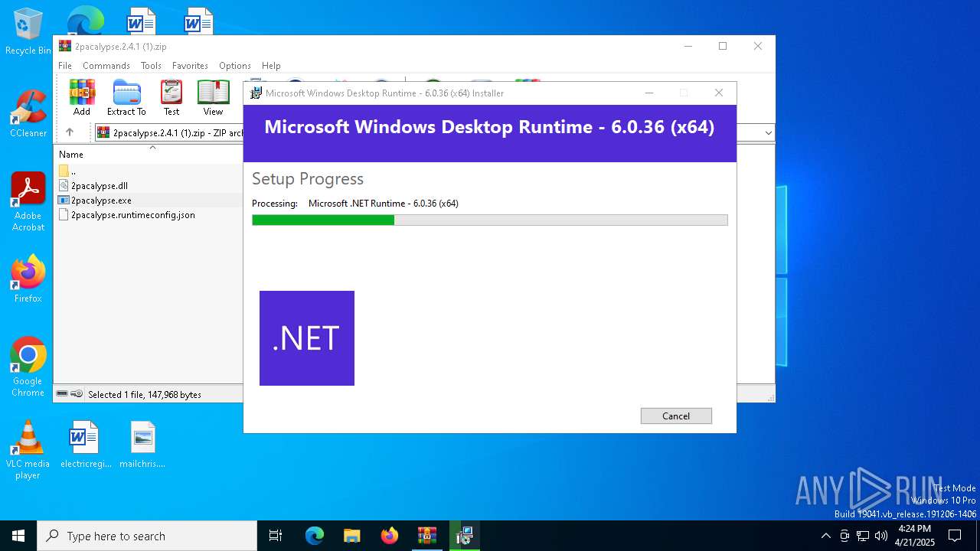The width and height of the screenshot is (980, 551).
Task: Click the Test archive toolbar icon
Action: point(171,97)
